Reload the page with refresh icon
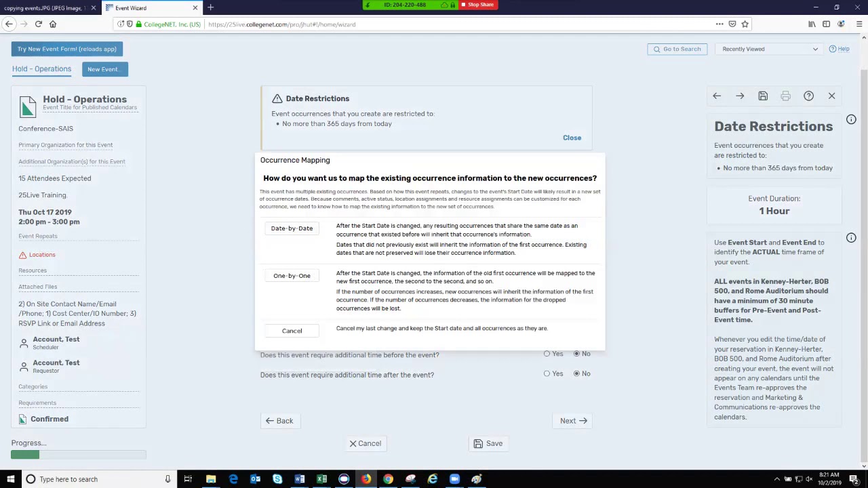The height and width of the screenshot is (488, 868). tap(39, 24)
